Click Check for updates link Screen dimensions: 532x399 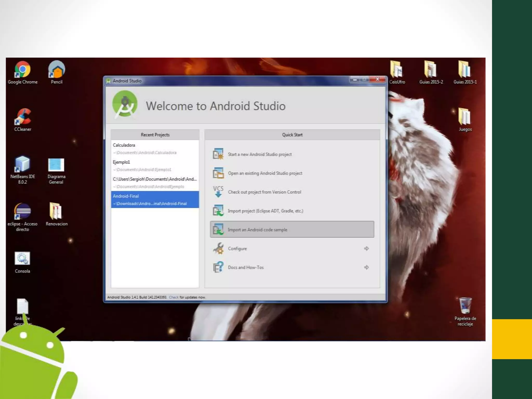(174, 297)
